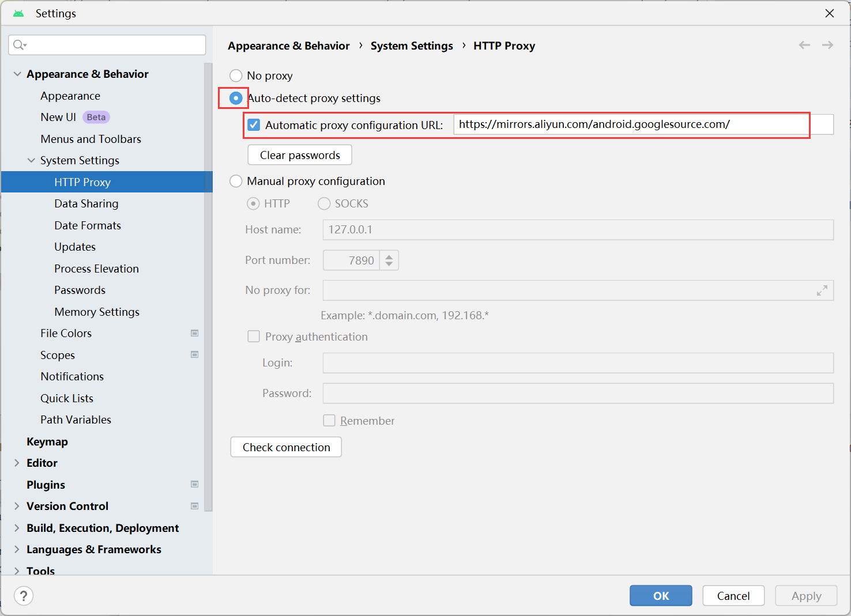Expand the Version Control section
The height and width of the screenshot is (616, 851).
pyautogui.click(x=17, y=506)
